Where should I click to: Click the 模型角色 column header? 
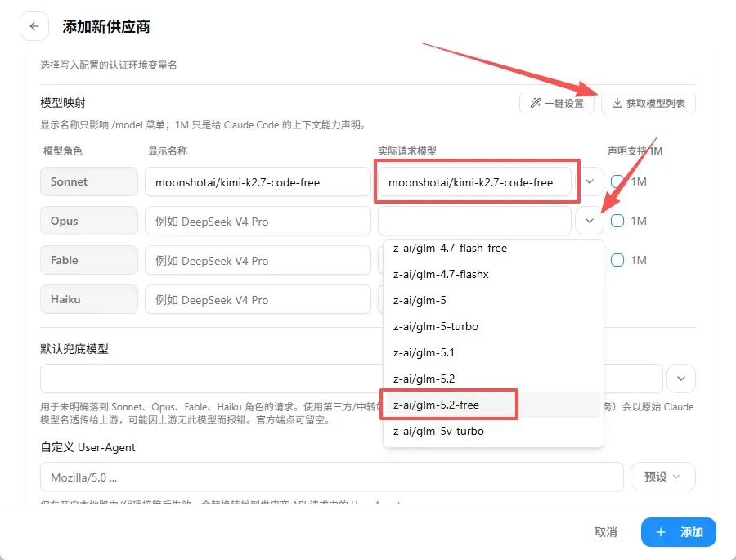(62, 150)
